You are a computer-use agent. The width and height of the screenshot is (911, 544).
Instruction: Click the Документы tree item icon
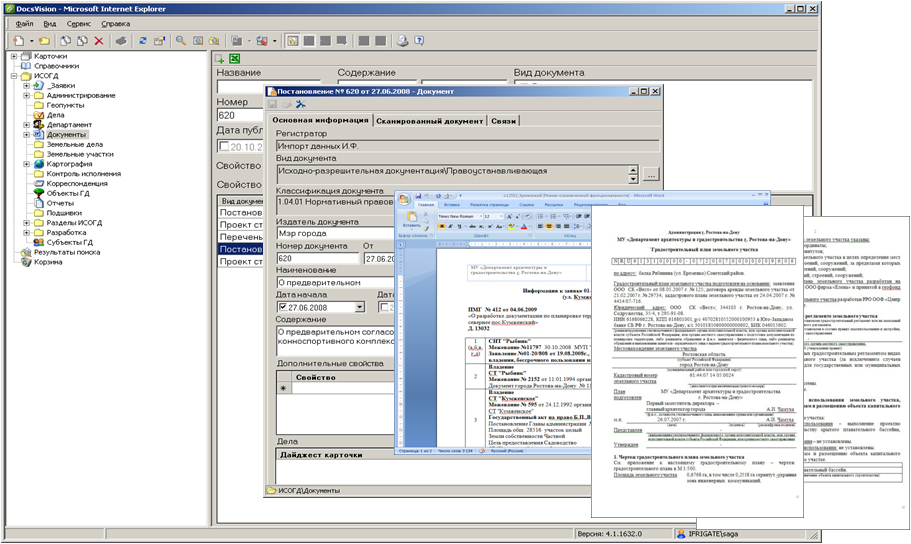tap(38, 135)
